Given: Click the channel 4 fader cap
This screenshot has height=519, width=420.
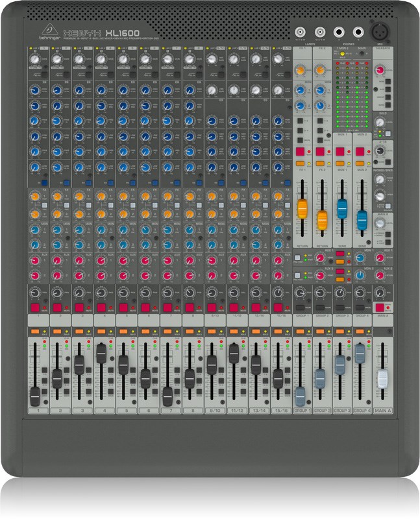Looking at the screenshot, I should 101,354.
